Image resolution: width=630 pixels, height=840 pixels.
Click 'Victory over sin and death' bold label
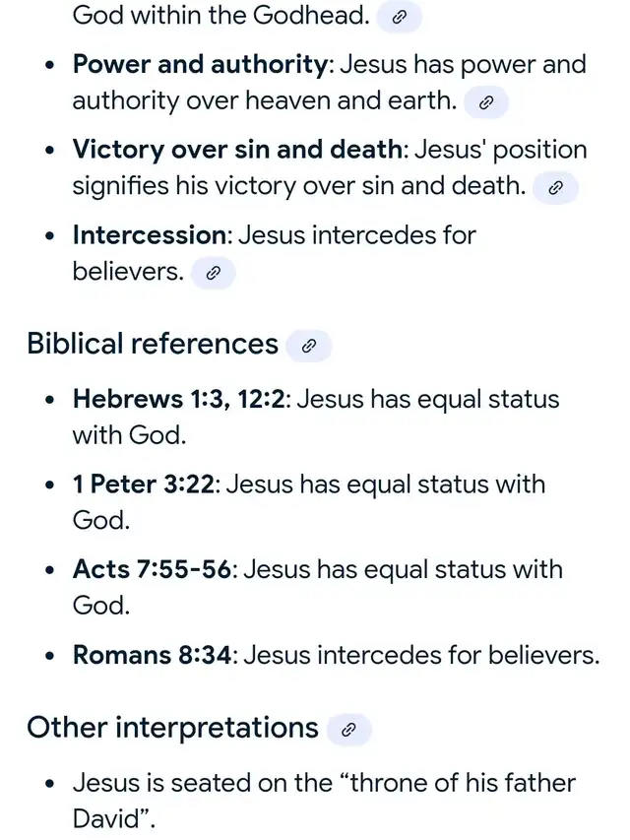click(237, 150)
